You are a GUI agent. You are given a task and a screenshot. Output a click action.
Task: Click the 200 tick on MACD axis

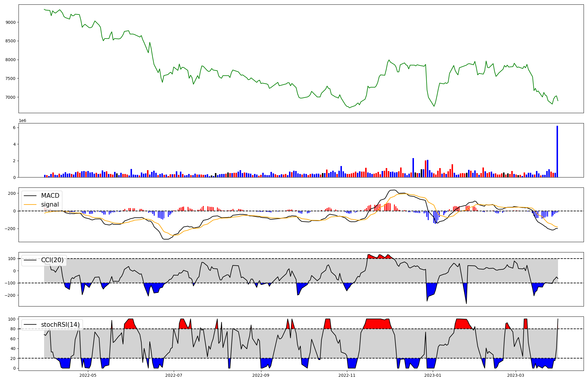click(12, 193)
